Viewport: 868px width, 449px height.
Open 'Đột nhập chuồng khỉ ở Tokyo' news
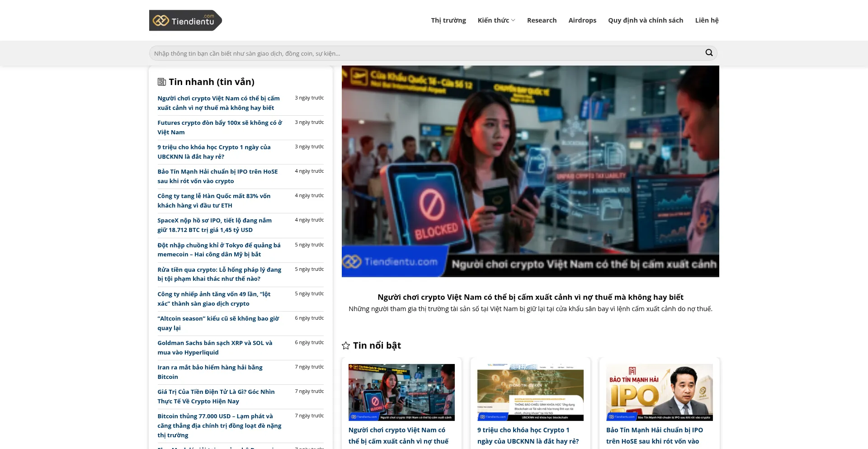coord(219,250)
